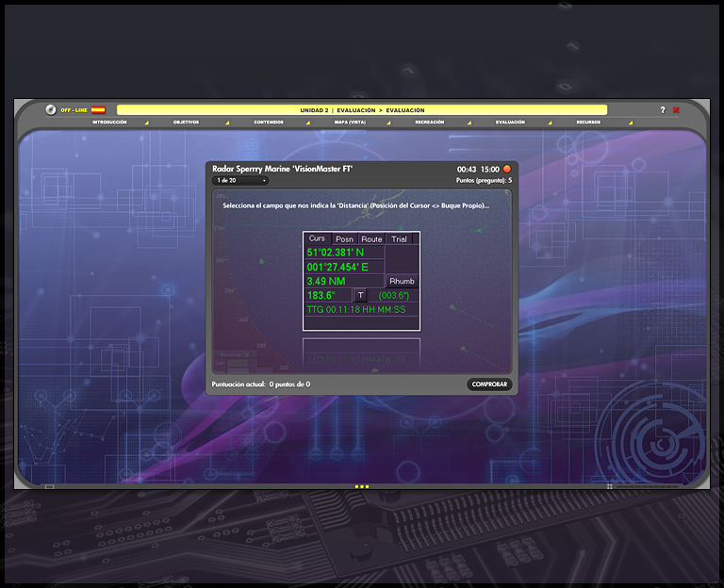Close the course with the red X
The height and width of the screenshot is (588, 724).
[676, 110]
